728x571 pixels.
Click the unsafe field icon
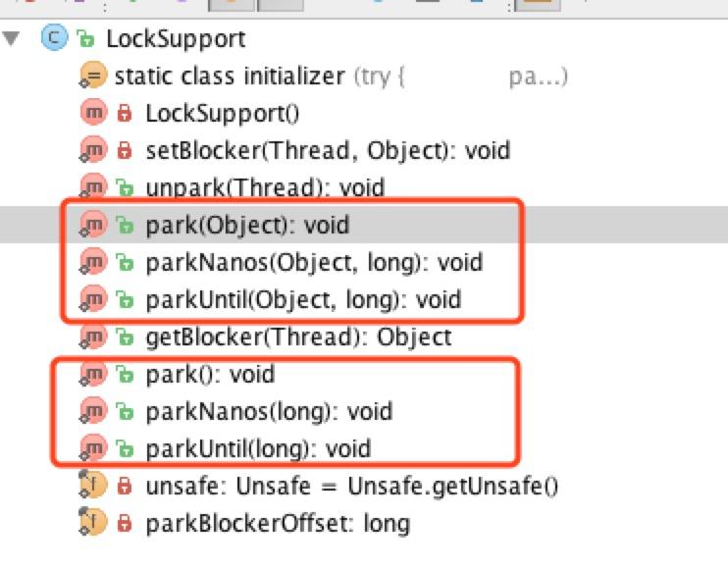[93, 485]
